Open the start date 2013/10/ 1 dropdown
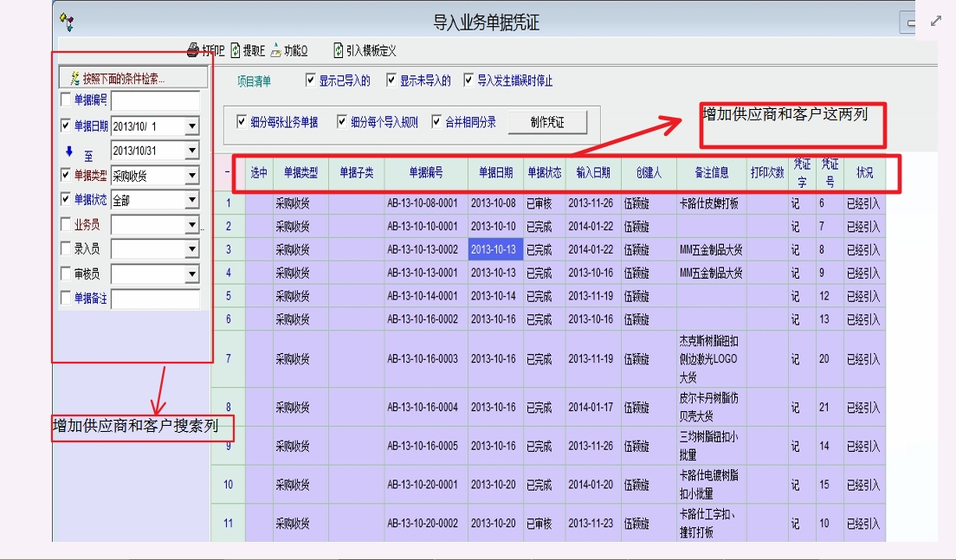The height and width of the screenshot is (560, 956). 191,126
